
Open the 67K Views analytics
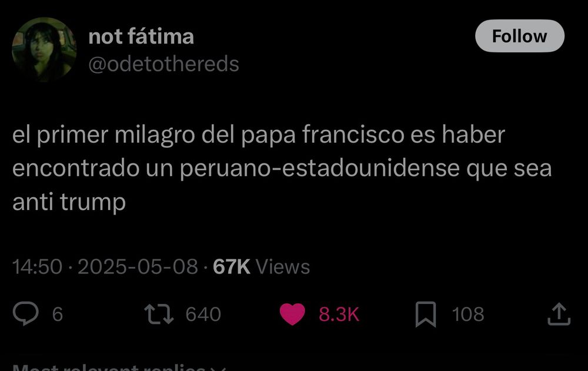coord(262,267)
